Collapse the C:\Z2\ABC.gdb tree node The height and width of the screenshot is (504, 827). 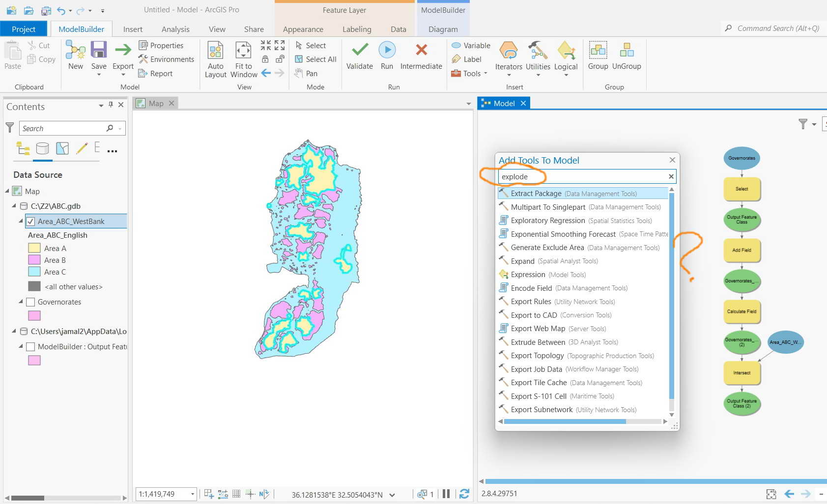[x=14, y=206]
